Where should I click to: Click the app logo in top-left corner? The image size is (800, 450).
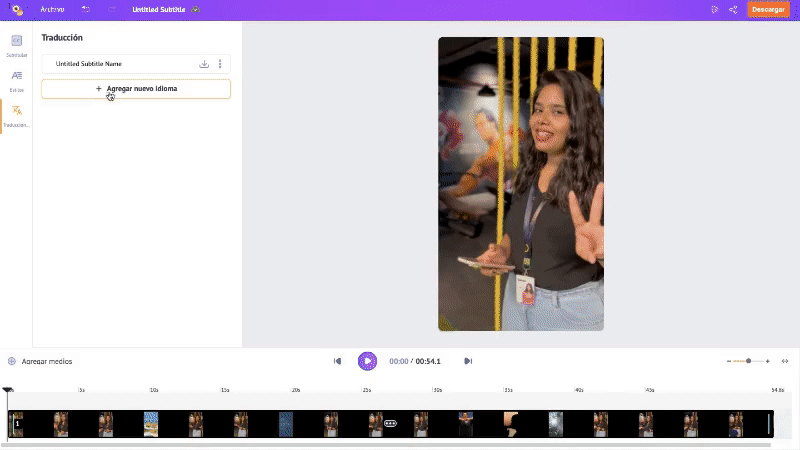(16, 9)
